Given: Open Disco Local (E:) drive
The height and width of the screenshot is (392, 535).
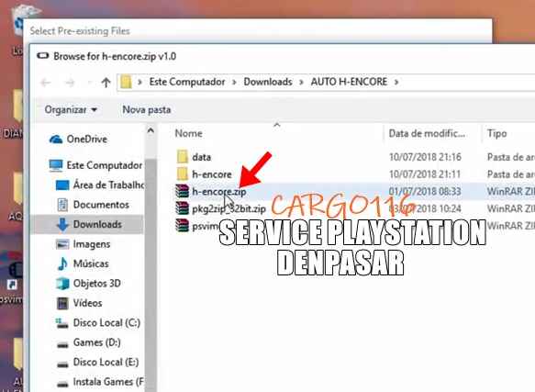Looking at the screenshot, I should click(x=106, y=362).
